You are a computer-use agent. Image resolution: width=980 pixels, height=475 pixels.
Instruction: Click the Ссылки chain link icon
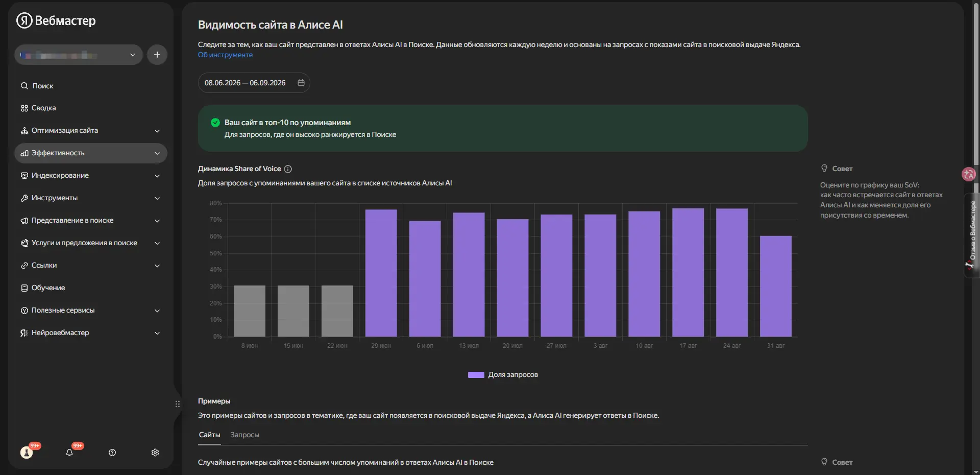click(x=24, y=266)
